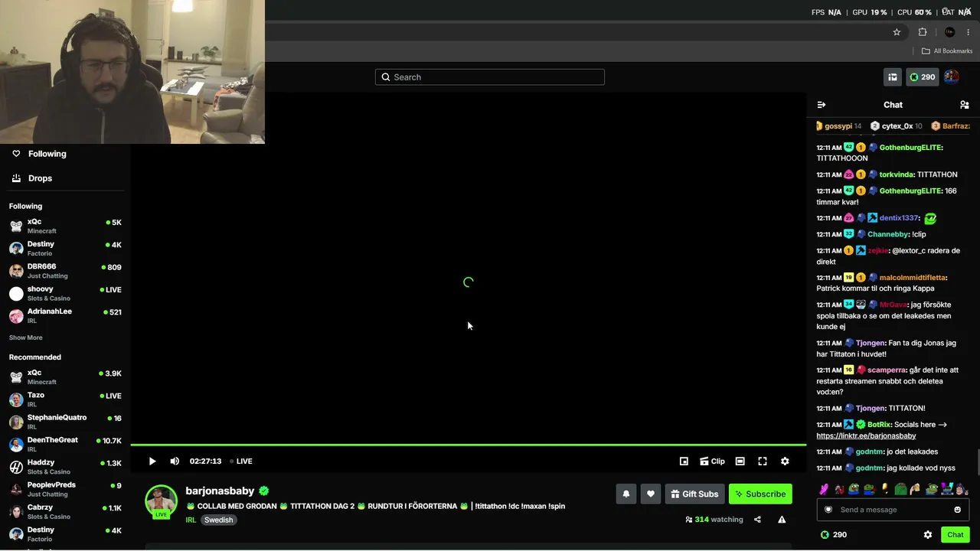The width and height of the screenshot is (980, 551).
Task: Toggle theater mode in the player
Action: [x=740, y=461]
